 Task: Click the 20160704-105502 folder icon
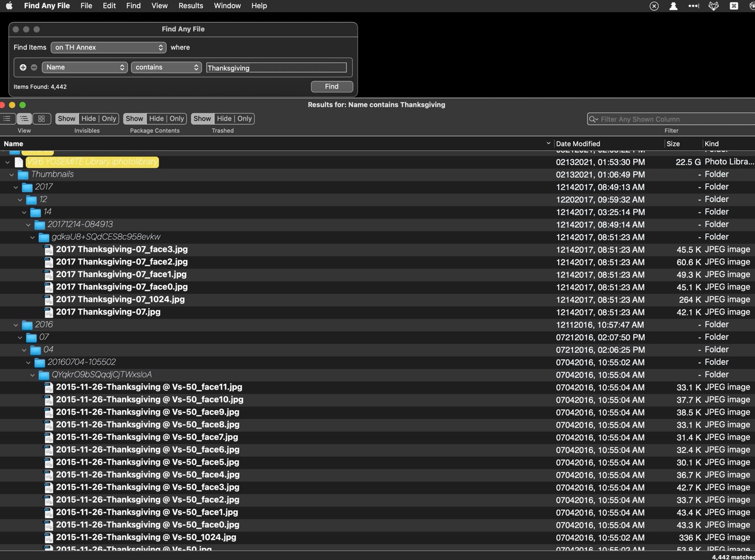point(39,363)
